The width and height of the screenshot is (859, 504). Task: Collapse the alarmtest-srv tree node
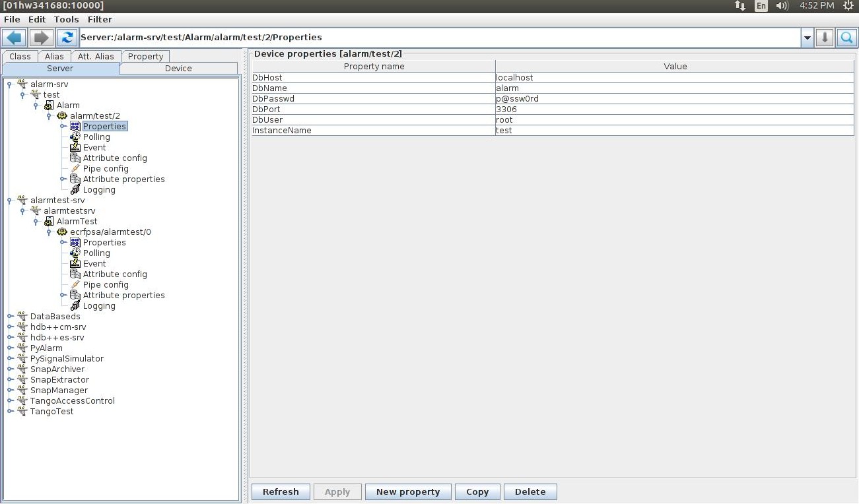click(10, 201)
